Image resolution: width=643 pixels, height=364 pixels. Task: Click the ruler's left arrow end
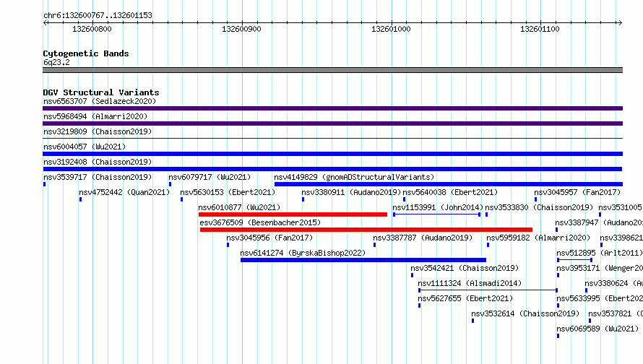[x=45, y=22]
